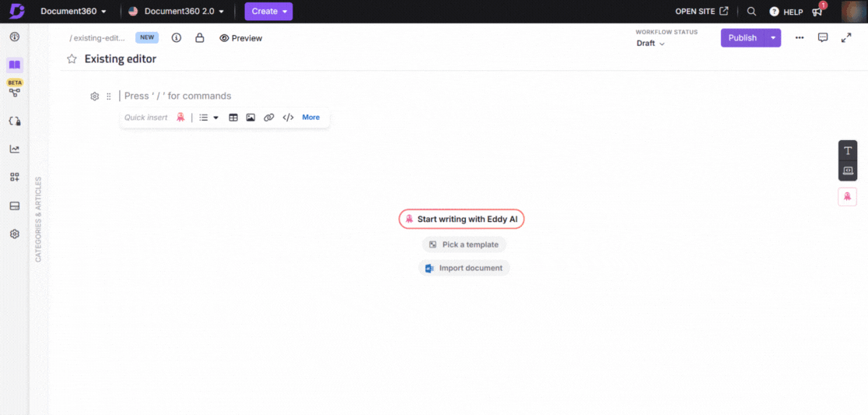
Task: Click the user profile avatar
Action: [x=852, y=11]
